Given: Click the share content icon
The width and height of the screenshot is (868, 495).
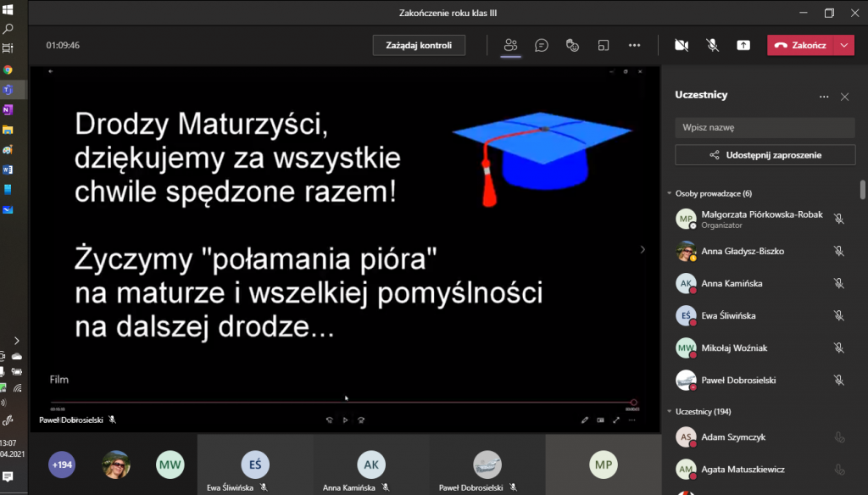Looking at the screenshot, I should (743, 45).
